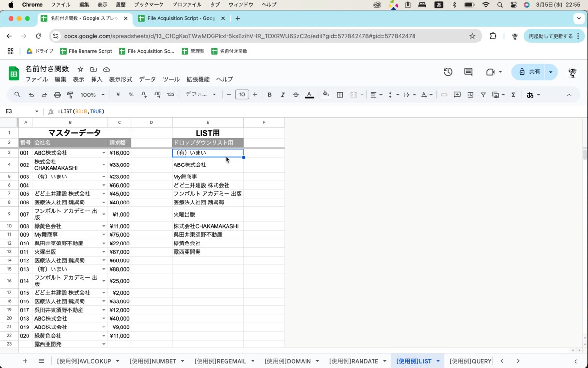The height and width of the screenshot is (368, 588).
Task: Expand the name box dropdown arrow
Action: point(37,111)
